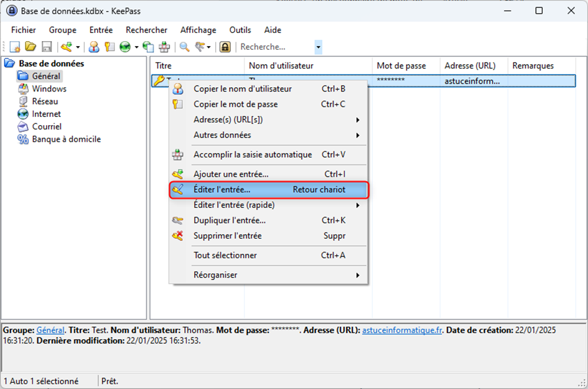Add a new entry using the key icon
This screenshot has width=588, height=389.
click(67, 47)
